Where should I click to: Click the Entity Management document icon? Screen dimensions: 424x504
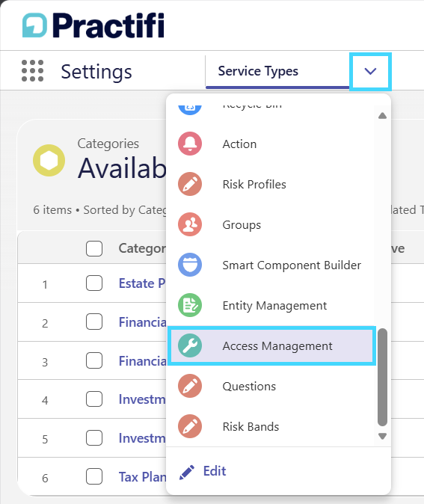click(x=190, y=305)
